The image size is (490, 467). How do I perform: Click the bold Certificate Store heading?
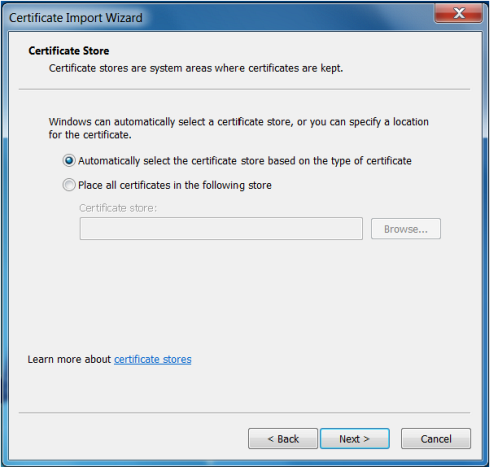pos(69,51)
